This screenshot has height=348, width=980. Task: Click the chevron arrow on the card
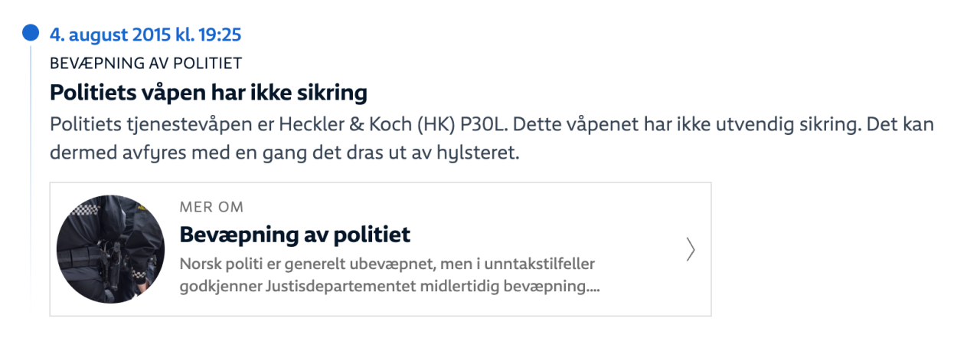click(x=691, y=249)
